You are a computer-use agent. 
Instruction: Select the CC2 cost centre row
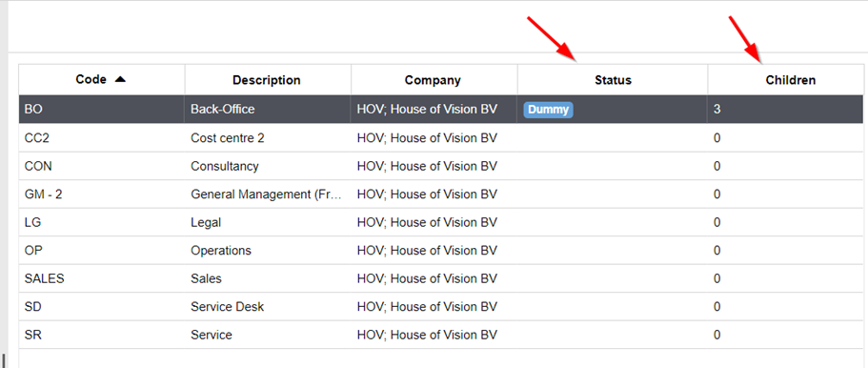coord(441,138)
